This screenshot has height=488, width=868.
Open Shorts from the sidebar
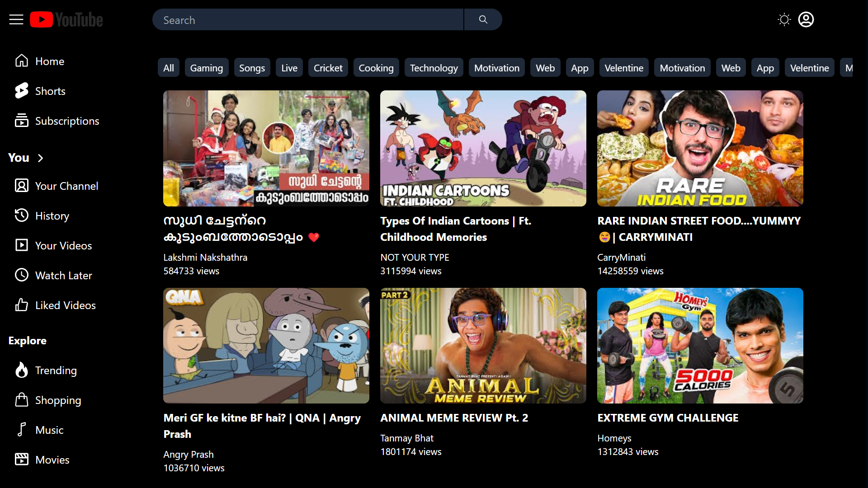pos(50,91)
